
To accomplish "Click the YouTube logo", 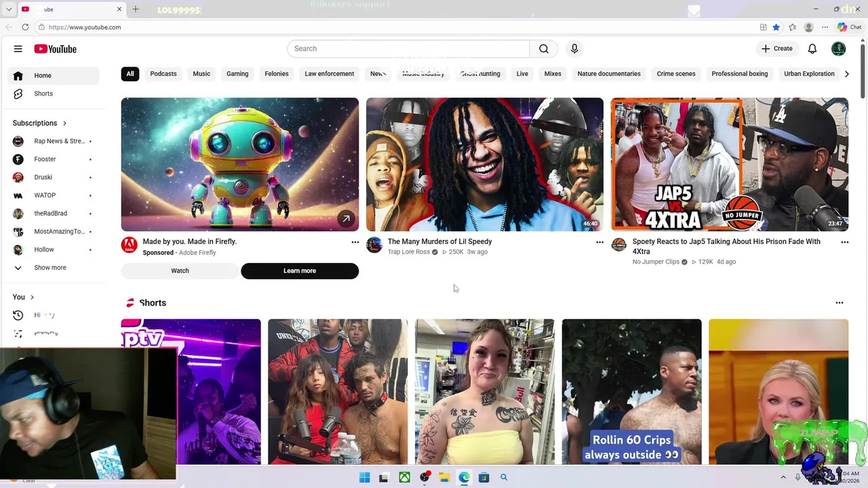I will coord(56,49).
